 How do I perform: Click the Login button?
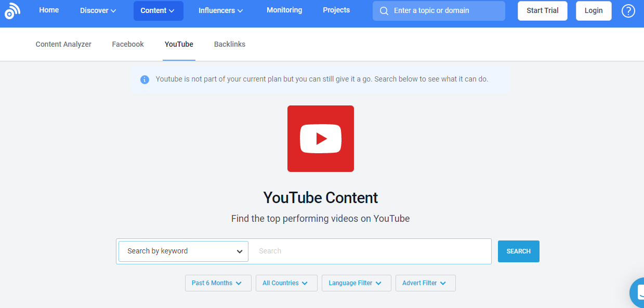point(594,11)
